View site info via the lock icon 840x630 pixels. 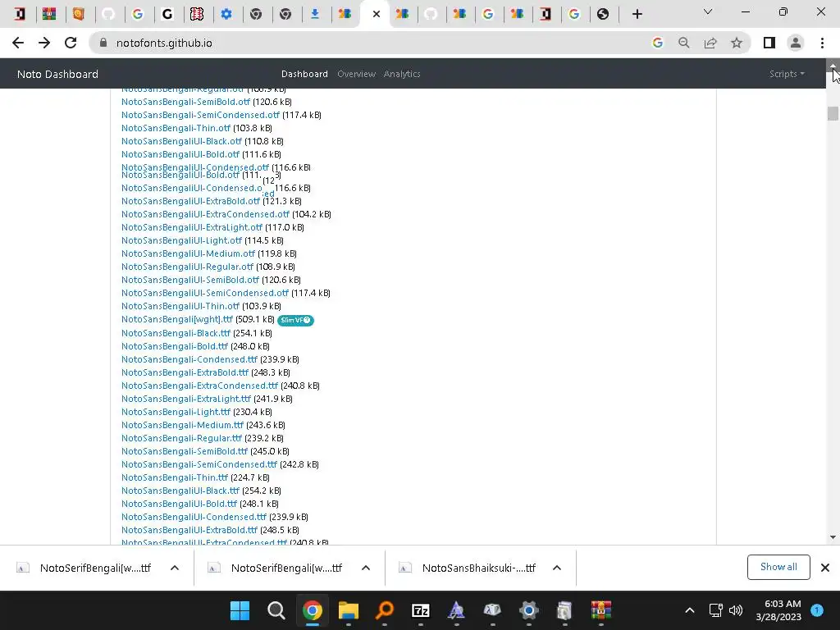[x=103, y=43]
